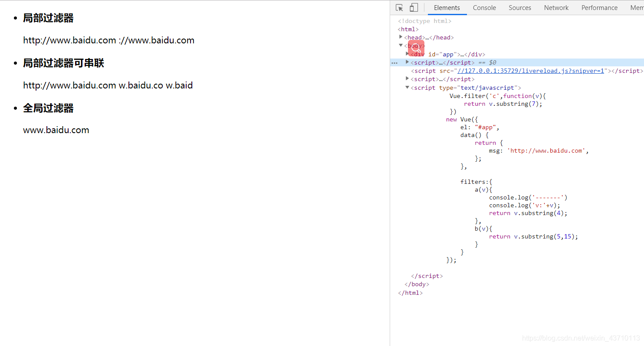Toggle the device toolbar icon
Screen dimensions: 644x346
click(x=414, y=8)
